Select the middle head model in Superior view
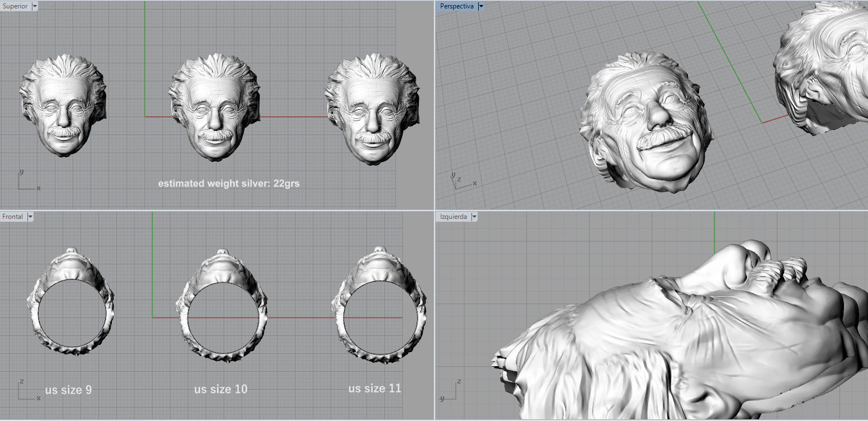This screenshot has height=421, width=868. (x=214, y=107)
